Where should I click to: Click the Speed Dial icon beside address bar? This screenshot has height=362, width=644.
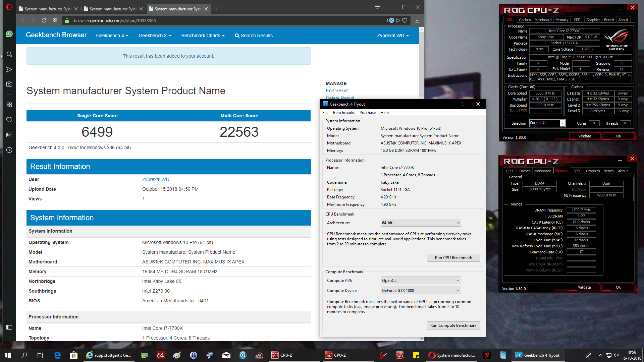pos(55,20)
